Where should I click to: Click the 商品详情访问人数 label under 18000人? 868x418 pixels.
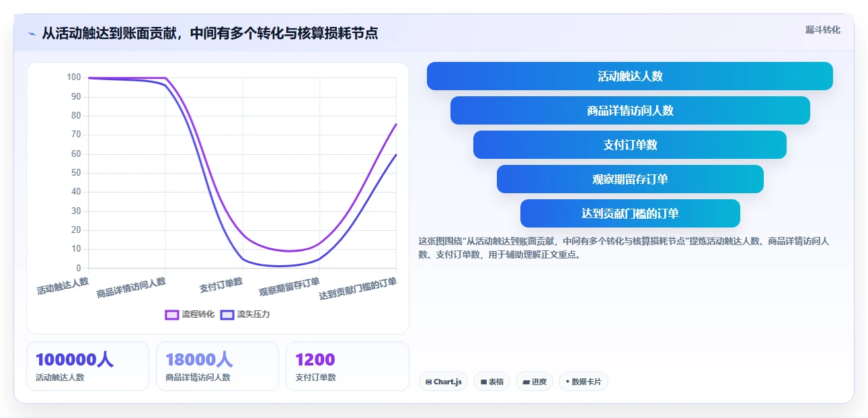198,378
